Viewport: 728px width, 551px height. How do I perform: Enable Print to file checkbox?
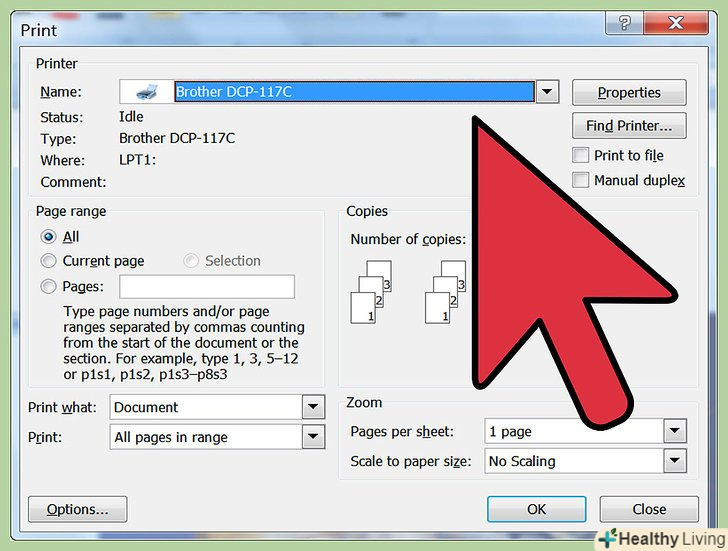coord(580,155)
